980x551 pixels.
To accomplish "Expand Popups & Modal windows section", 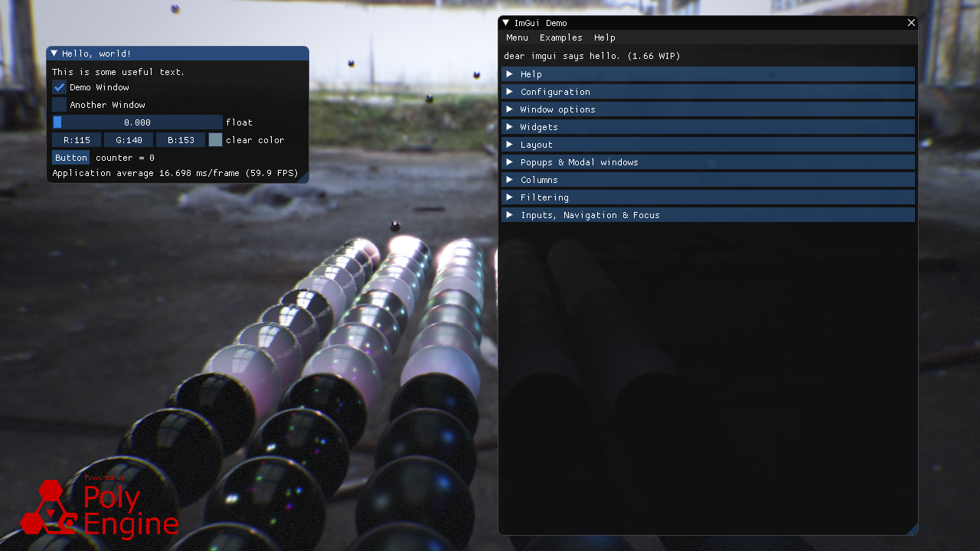I will 708,162.
